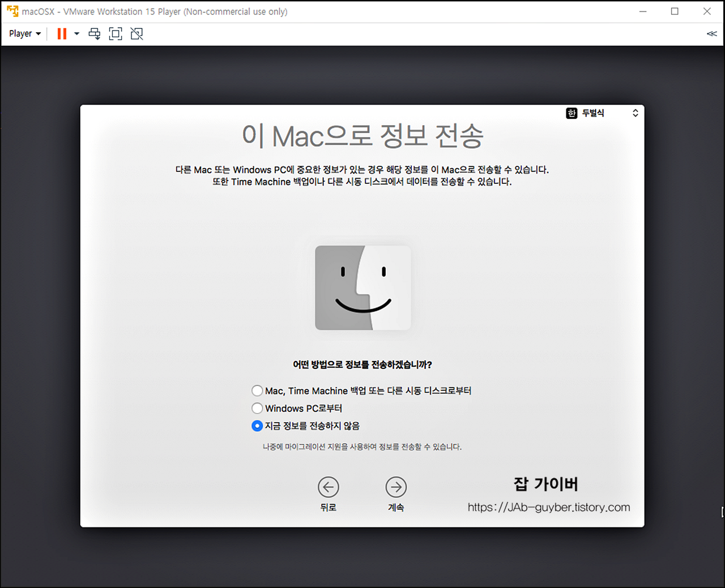
Task: Continue with the 계속 arrow button
Action: (396, 487)
